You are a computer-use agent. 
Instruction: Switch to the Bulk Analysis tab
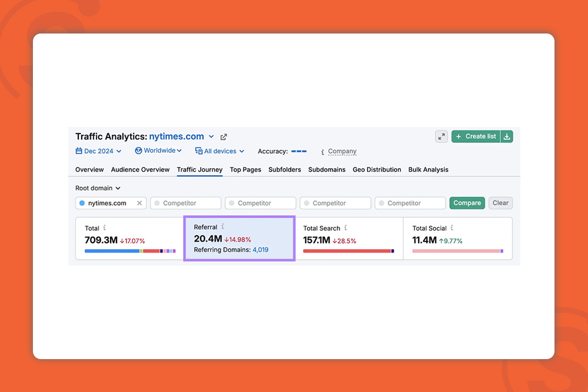pyautogui.click(x=428, y=170)
